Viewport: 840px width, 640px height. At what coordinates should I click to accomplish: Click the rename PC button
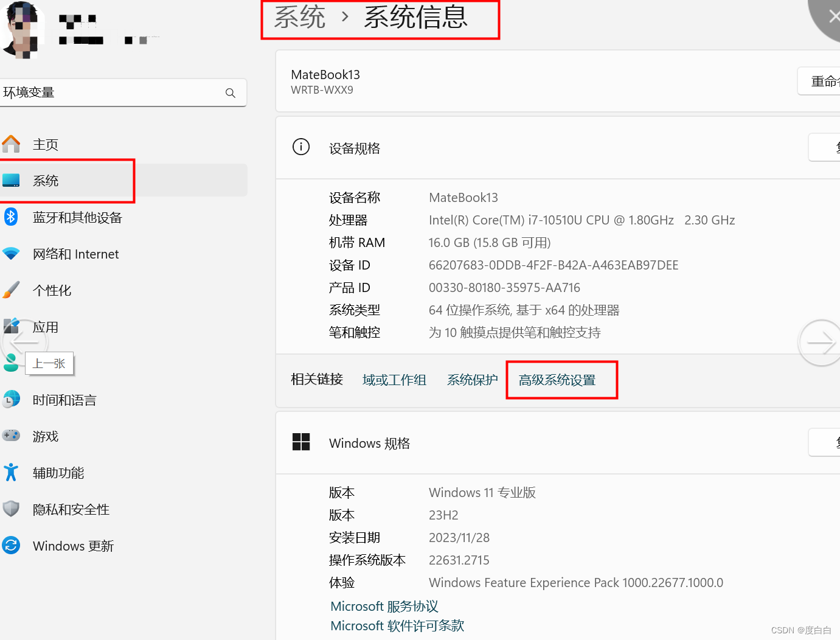819,81
